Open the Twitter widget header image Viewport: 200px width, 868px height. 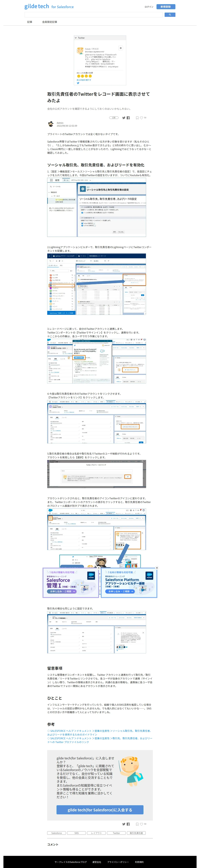pyautogui.click(x=100, y=60)
